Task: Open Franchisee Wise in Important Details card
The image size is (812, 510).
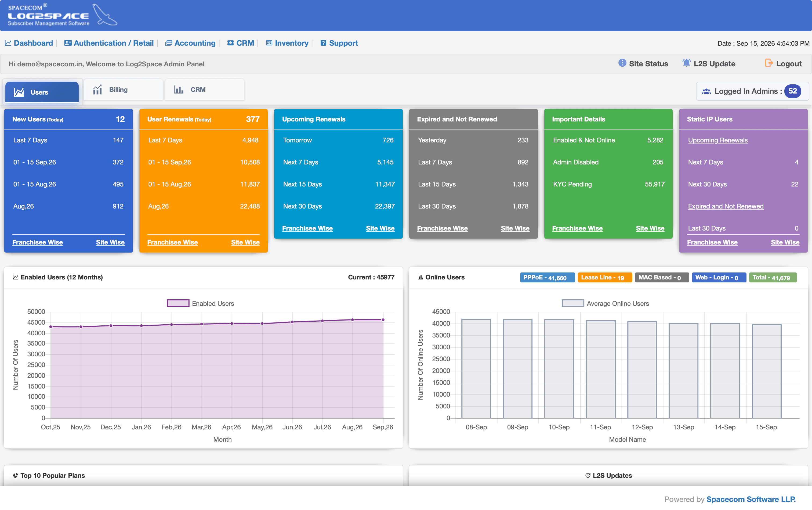Action: (x=577, y=228)
